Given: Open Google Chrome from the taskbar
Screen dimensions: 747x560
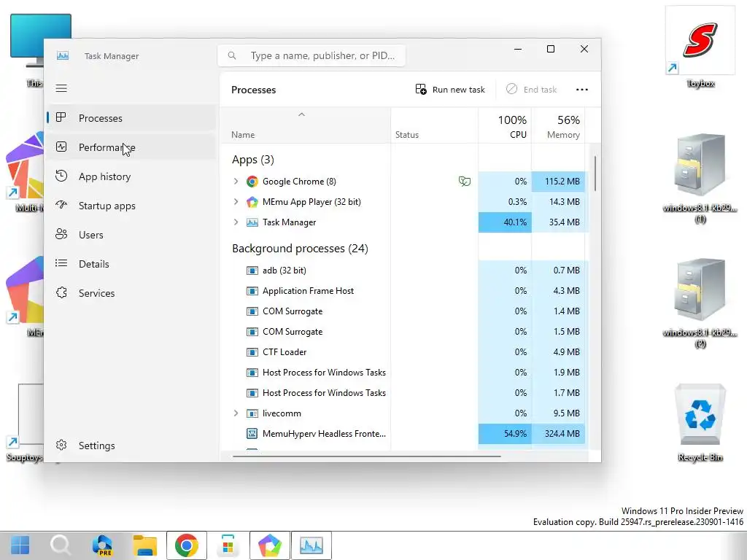Looking at the screenshot, I should point(186,545).
